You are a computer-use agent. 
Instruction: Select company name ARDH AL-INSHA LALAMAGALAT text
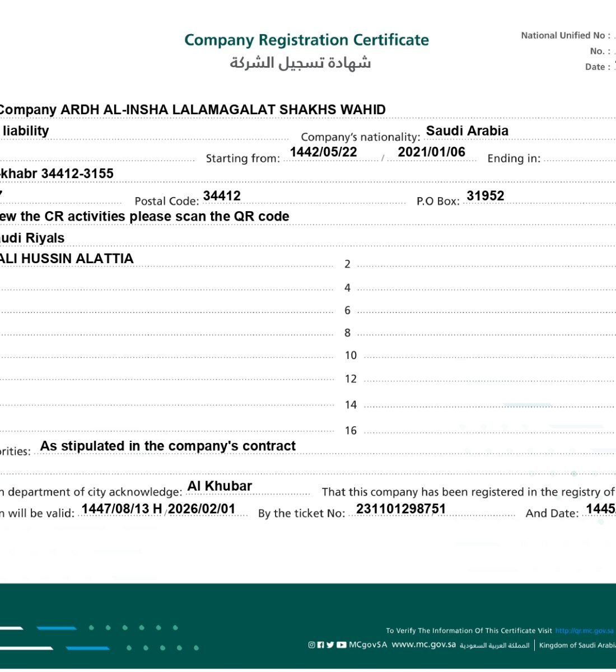pyautogui.click(x=168, y=110)
